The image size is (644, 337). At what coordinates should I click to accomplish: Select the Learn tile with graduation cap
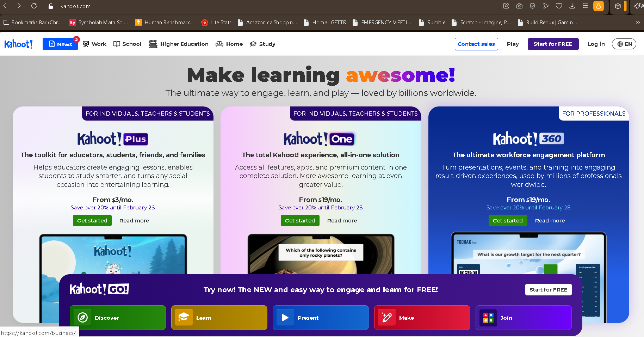coord(219,318)
